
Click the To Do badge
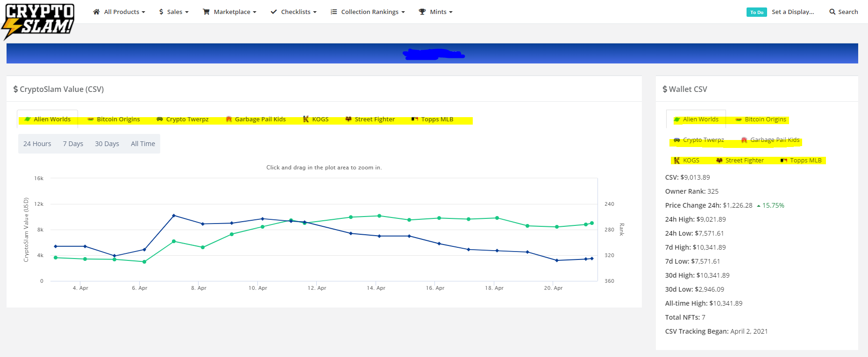click(757, 12)
